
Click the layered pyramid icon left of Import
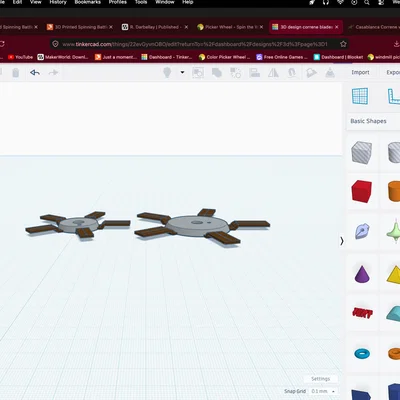coord(330,73)
